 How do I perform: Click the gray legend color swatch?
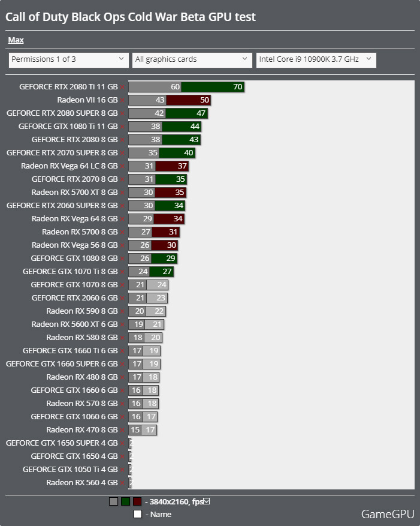113,501
